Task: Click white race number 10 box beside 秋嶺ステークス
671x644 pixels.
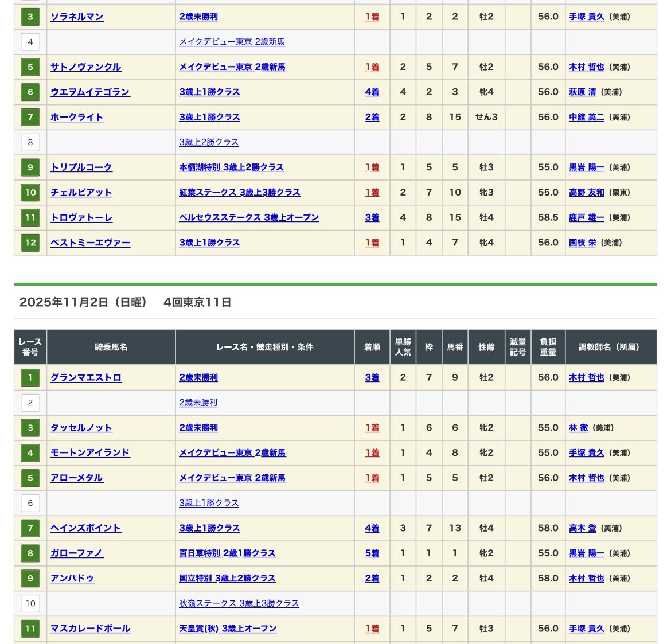Action: [30, 603]
